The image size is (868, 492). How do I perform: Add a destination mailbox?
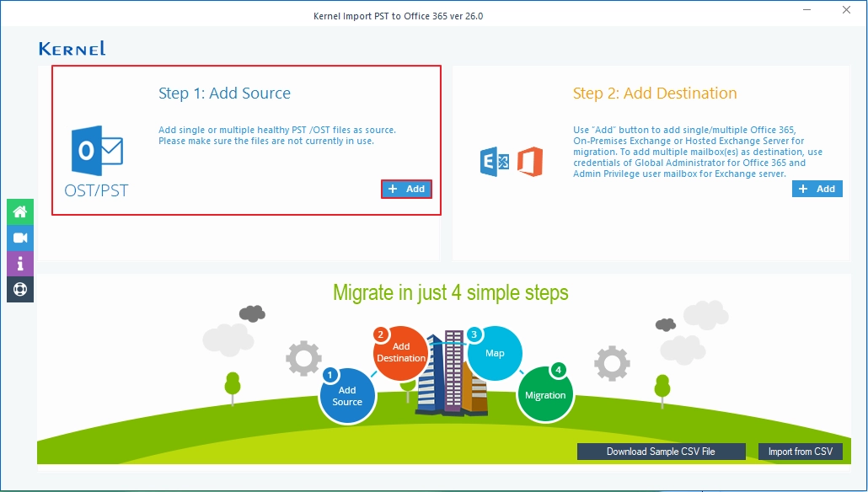[817, 189]
